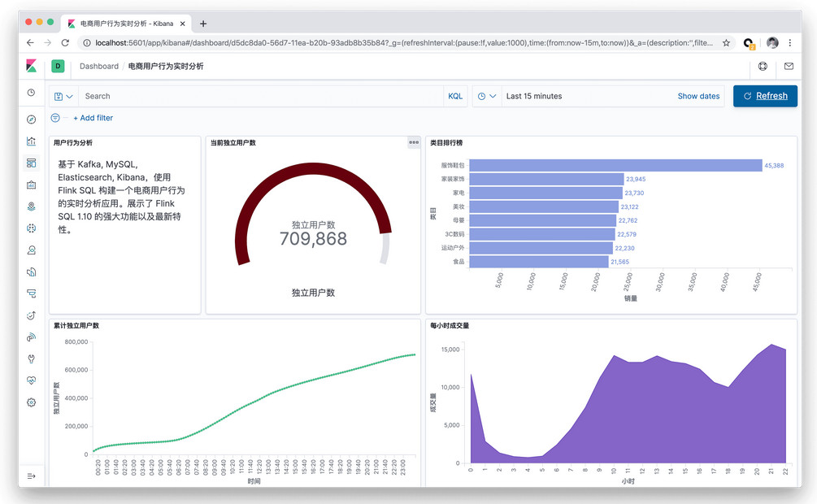Viewport: 817px width, 504px height.
Task: Open the time range quick menu
Action: pos(487,96)
